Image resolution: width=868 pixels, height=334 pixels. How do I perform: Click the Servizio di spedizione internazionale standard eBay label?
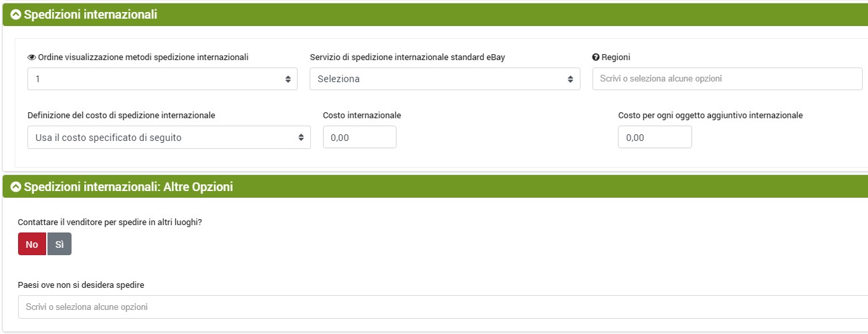tap(407, 57)
